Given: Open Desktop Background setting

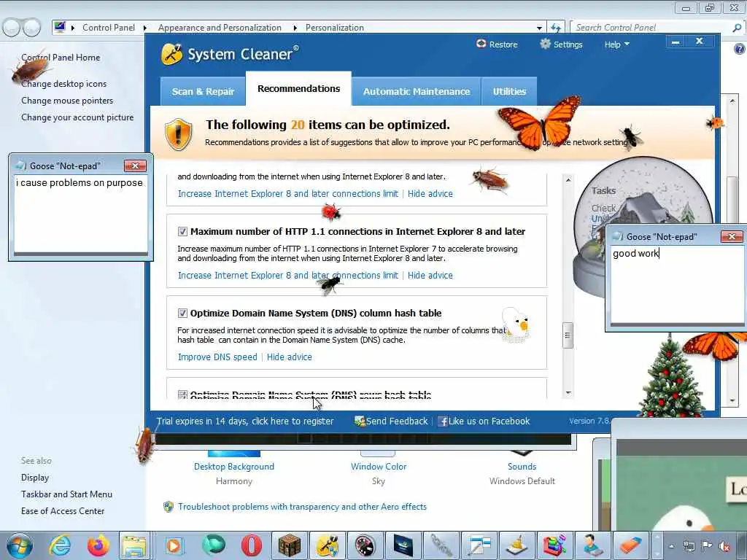Looking at the screenshot, I should (x=234, y=467).
